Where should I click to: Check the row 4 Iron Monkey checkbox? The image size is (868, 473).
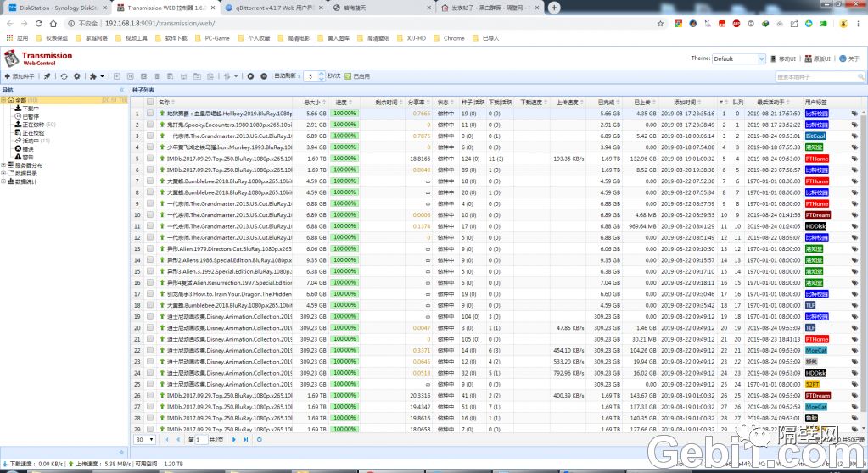point(150,147)
